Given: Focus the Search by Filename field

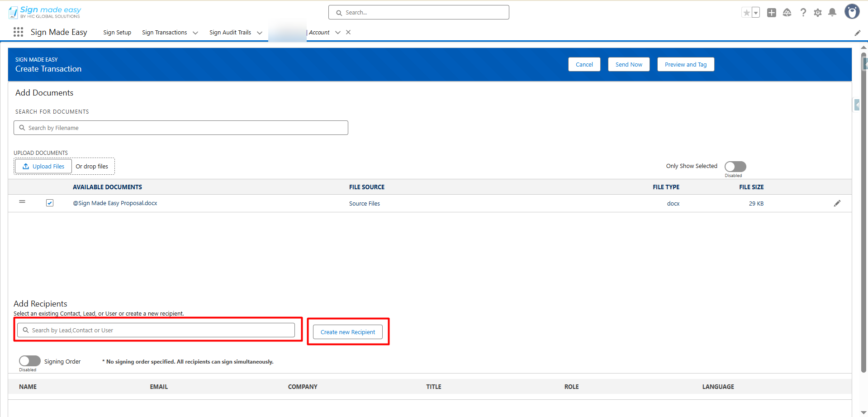Looking at the screenshot, I should (181, 128).
